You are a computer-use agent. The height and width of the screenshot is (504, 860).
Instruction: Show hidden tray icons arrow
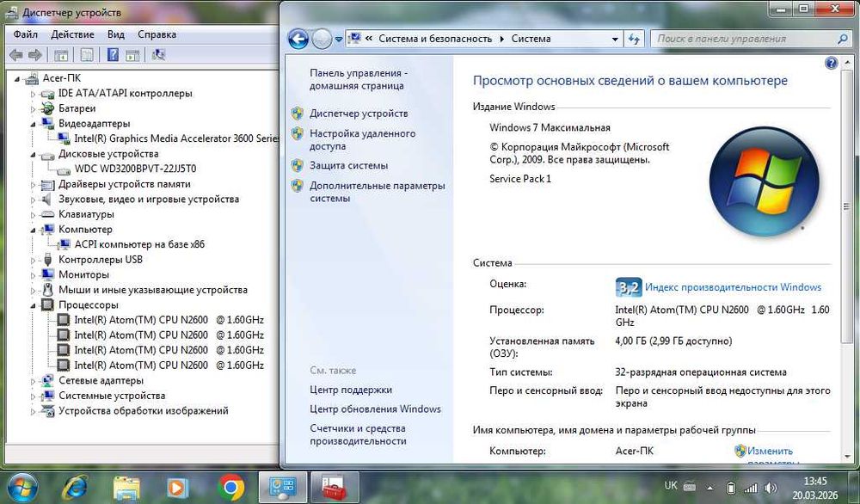(x=710, y=488)
